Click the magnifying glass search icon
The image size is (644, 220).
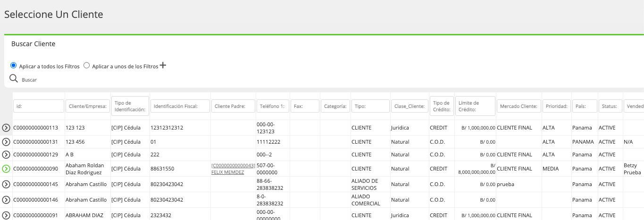(14, 78)
